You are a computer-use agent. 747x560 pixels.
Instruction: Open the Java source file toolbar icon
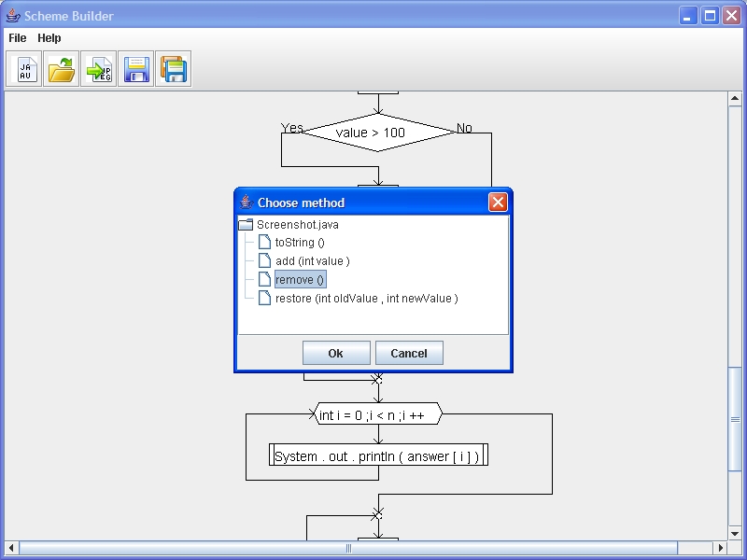coord(24,69)
